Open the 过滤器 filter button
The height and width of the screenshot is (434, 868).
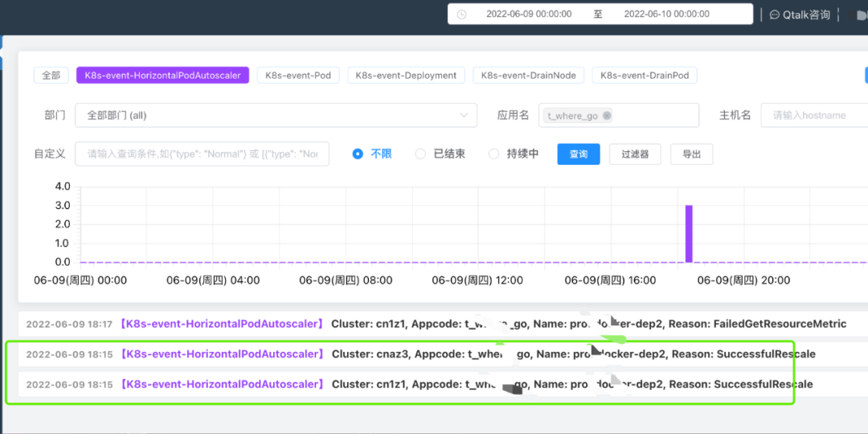pos(635,154)
